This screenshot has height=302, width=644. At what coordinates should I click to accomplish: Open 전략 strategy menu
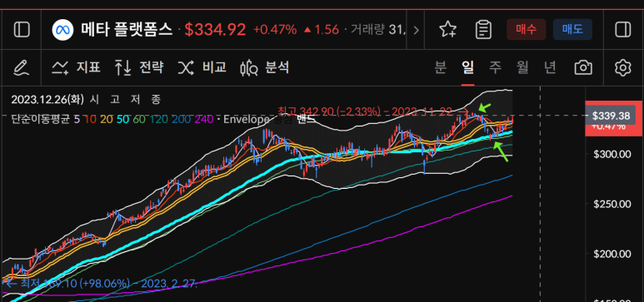(x=139, y=67)
